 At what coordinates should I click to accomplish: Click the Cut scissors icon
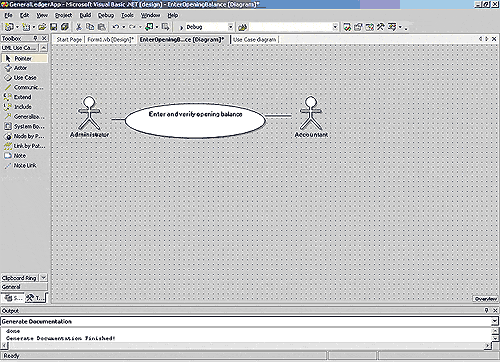[x=79, y=27]
